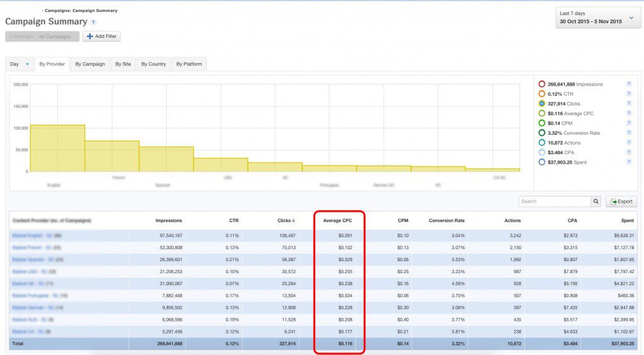Select the $0.14 CPM chart metric
The height and width of the screenshot is (355, 644).
[x=541, y=123]
